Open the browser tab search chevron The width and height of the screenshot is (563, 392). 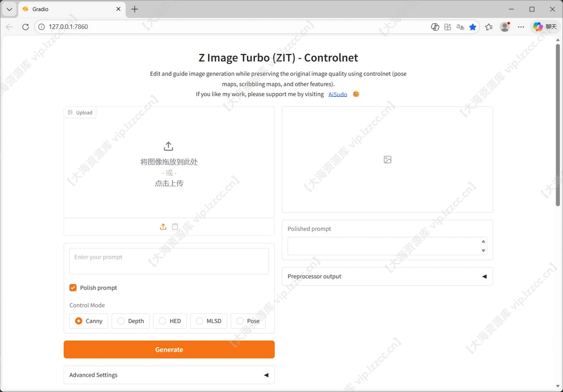[x=10, y=9]
